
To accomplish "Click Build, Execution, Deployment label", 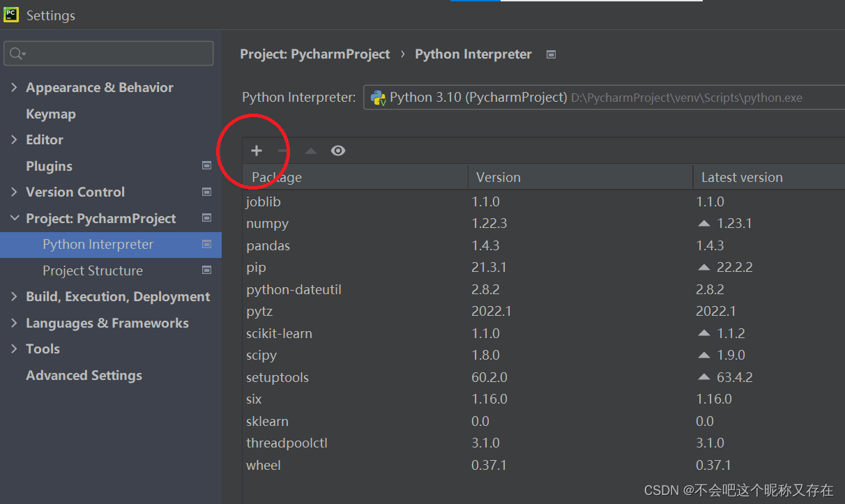I will coord(118,296).
